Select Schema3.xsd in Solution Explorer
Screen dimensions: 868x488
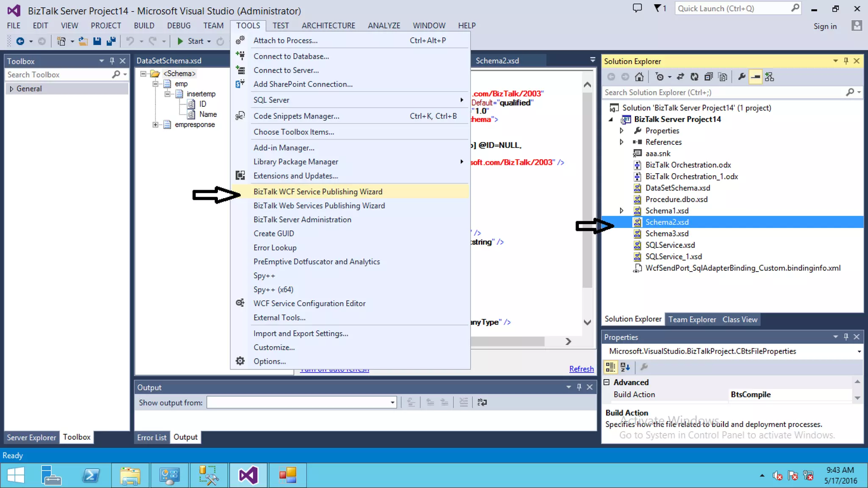click(667, 233)
